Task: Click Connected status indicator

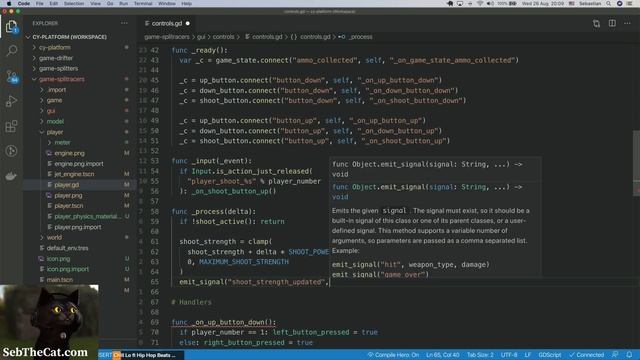Action: click(587, 355)
